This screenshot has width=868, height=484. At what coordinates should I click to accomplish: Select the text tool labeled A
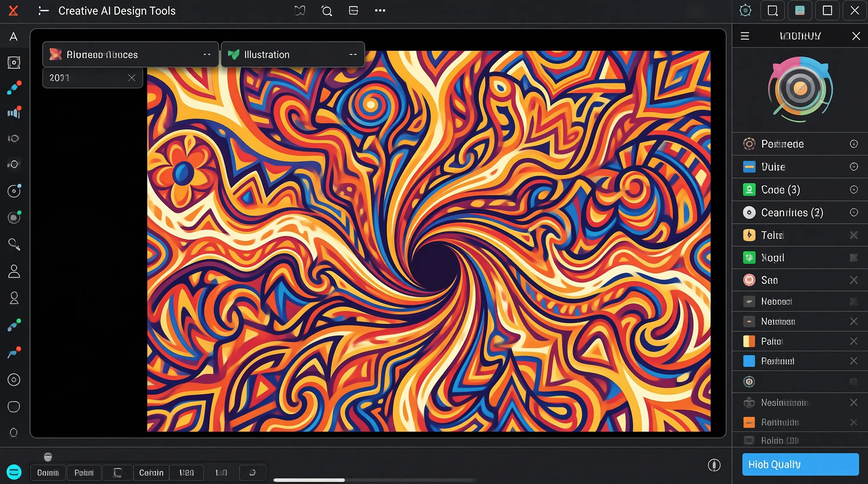[14, 37]
